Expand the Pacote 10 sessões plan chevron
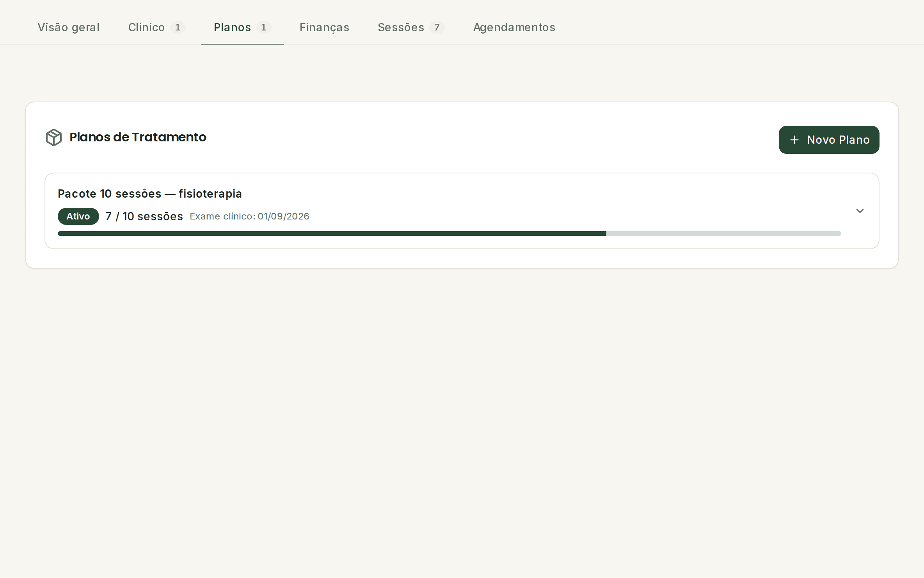The width and height of the screenshot is (924, 578). [860, 211]
